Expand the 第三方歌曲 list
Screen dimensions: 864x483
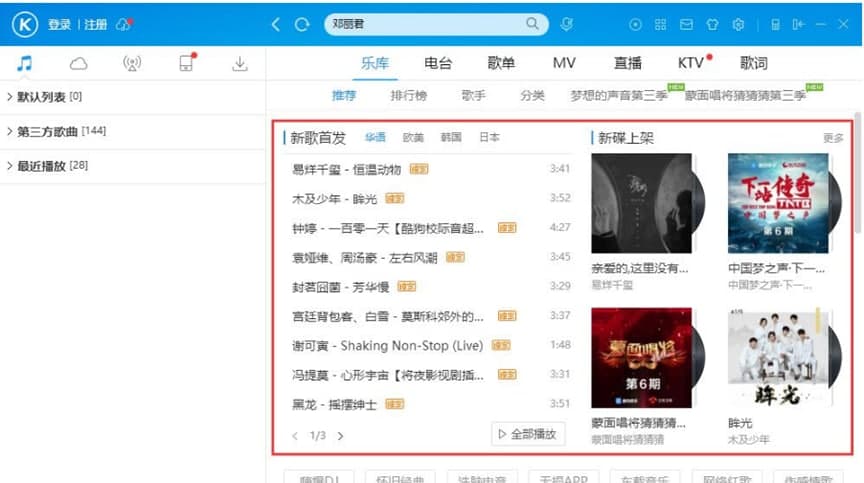(56, 131)
